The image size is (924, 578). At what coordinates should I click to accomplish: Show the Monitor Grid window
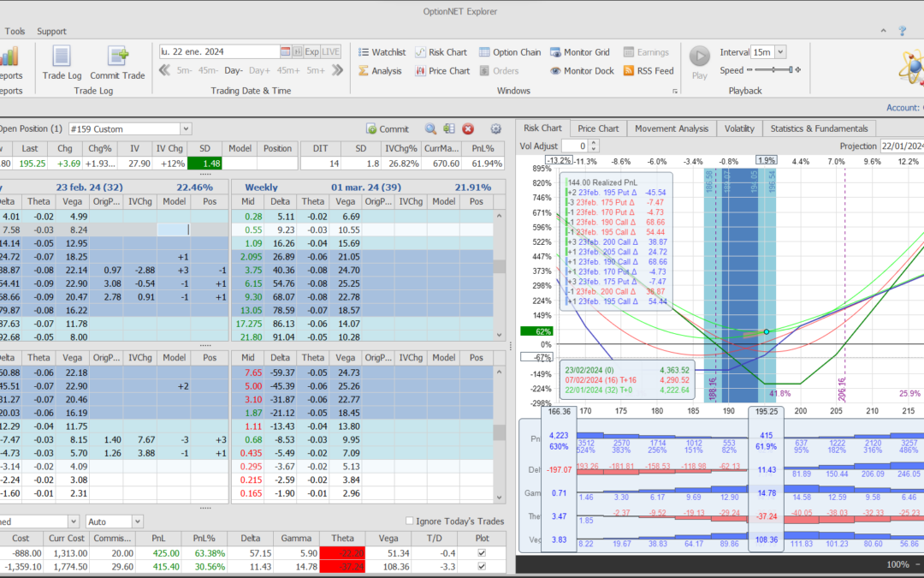[x=579, y=52]
